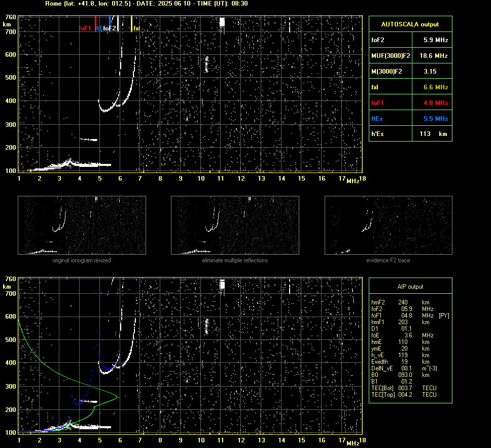Click the F2 trace minimum in upper ionogram
Viewport: 491px width, 448px height.
click(x=105, y=111)
